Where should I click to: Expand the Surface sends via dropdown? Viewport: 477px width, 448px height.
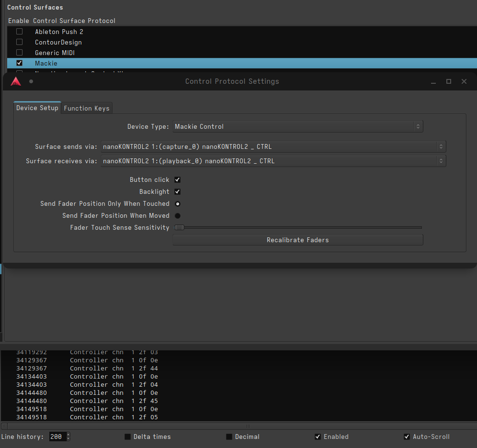tap(273, 147)
